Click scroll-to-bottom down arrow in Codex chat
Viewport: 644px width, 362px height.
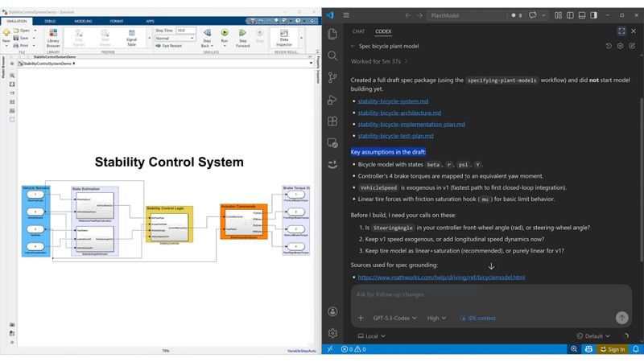[x=491, y=266]
